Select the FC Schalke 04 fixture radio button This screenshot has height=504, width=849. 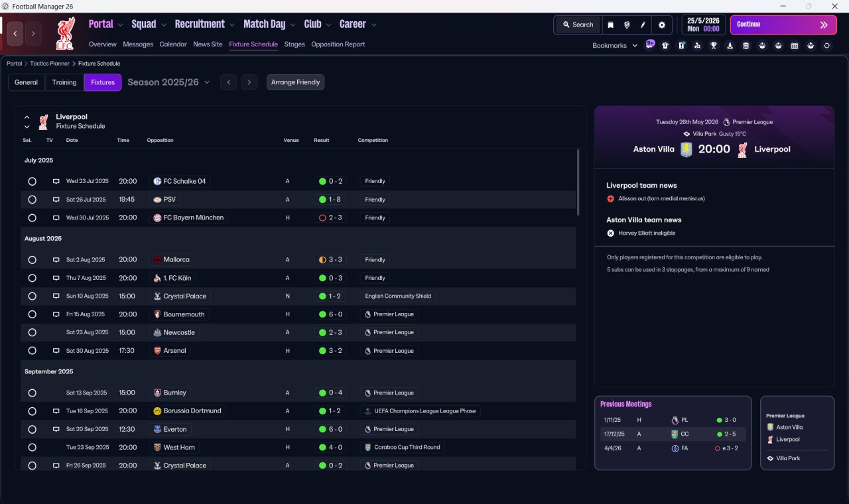coord(32,181)
